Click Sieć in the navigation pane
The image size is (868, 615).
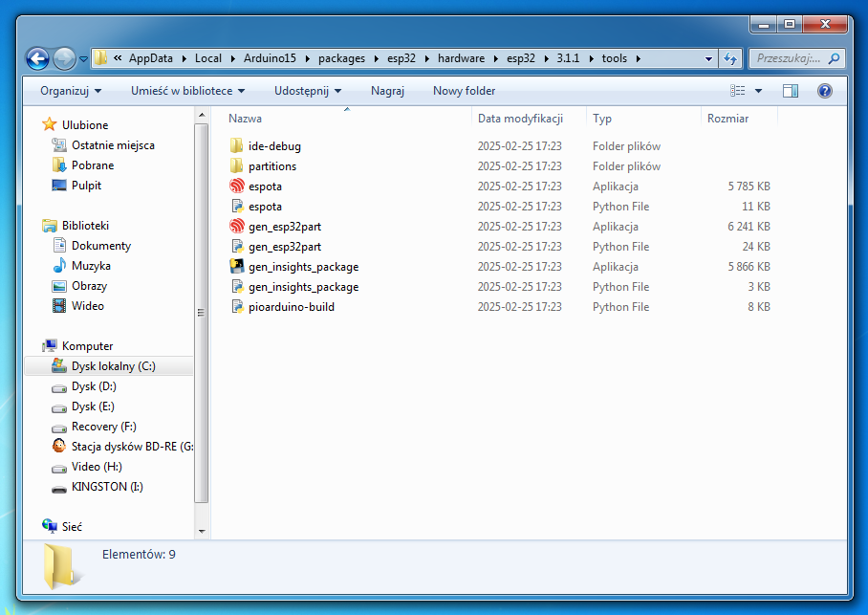coord(72,527)
